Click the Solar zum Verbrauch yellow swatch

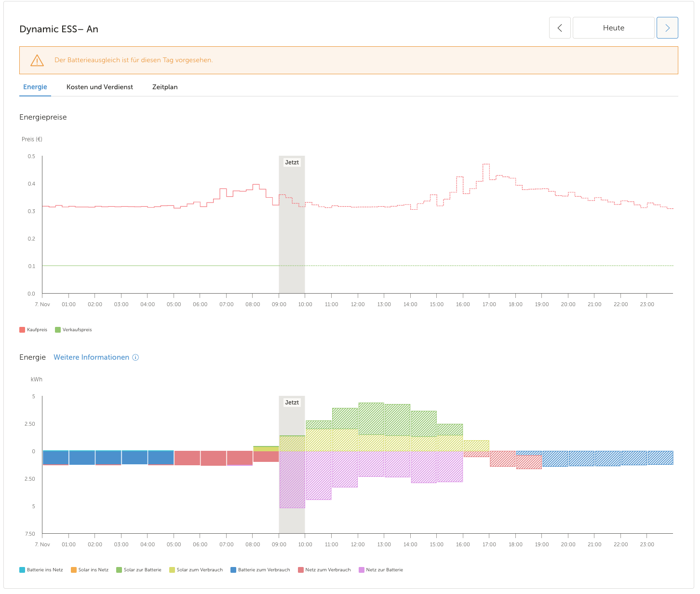(x=172, y=570)
